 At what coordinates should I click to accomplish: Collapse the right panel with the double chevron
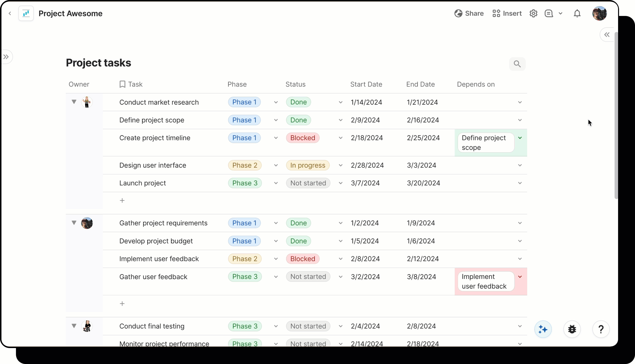[x=607, y=35]
